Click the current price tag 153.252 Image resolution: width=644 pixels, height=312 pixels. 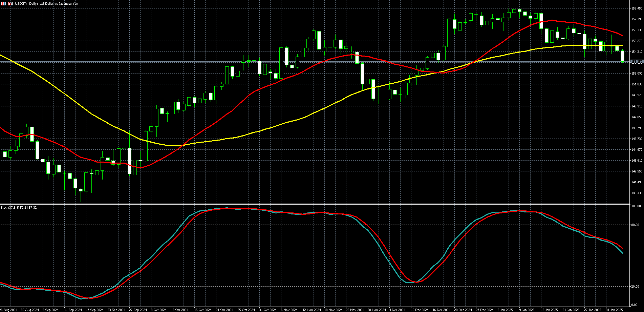coord(637,62)
